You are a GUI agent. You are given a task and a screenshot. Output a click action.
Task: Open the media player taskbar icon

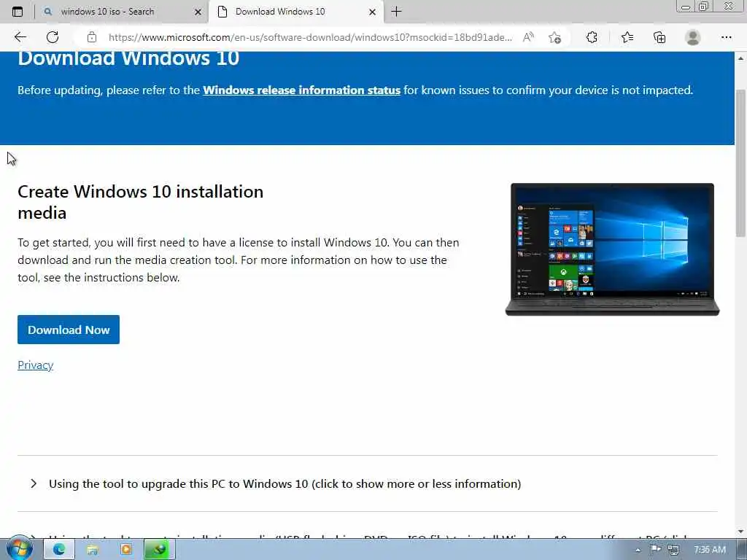pos(126,550)
